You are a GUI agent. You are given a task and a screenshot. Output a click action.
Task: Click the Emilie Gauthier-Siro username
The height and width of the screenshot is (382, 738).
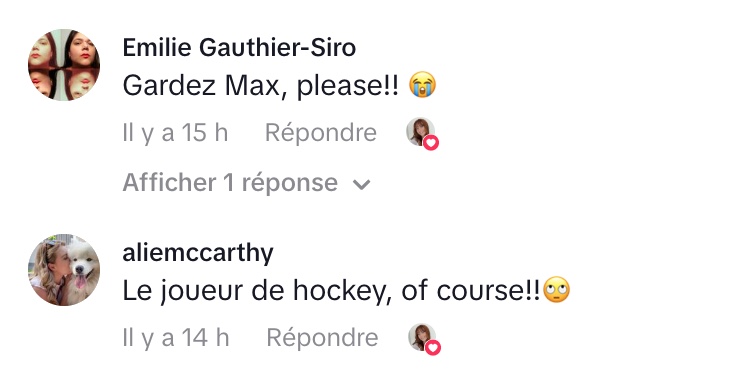[239, 48]
